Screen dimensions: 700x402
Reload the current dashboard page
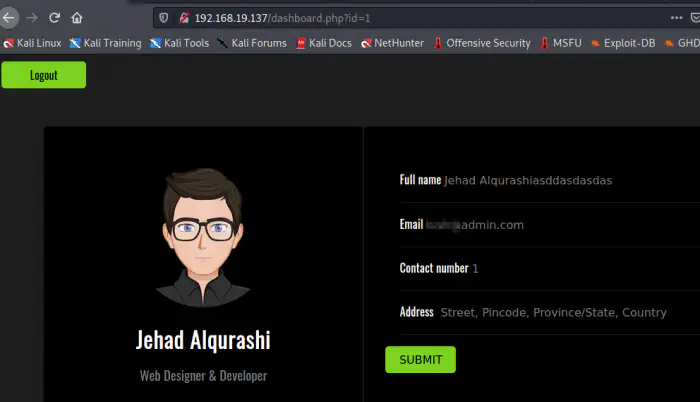[54, 18]
